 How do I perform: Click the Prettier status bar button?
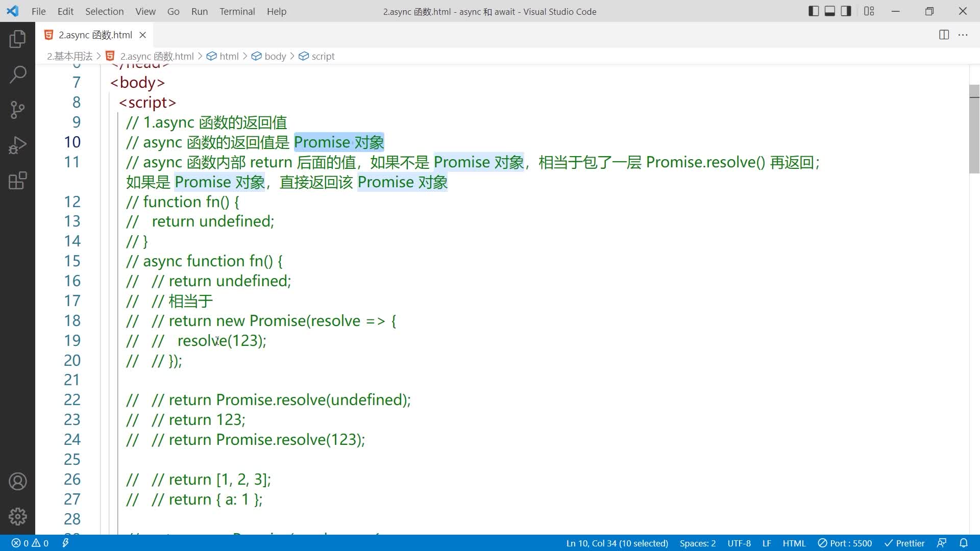coord(904,543)
